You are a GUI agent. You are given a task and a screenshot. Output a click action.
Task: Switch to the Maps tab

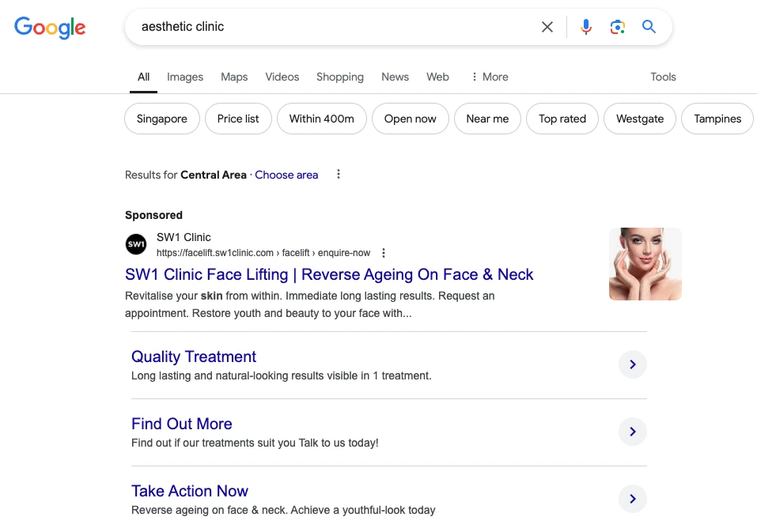tap(234, 77)
